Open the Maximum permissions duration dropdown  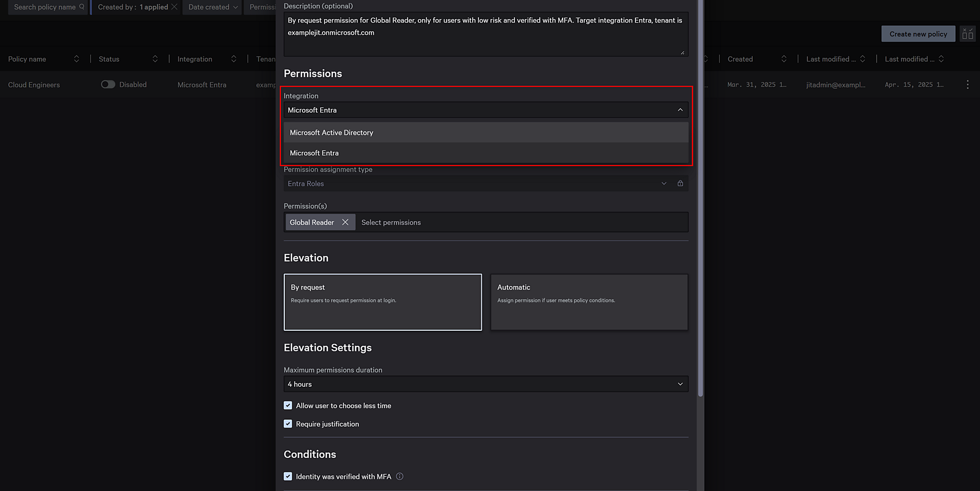pos(679,384)
